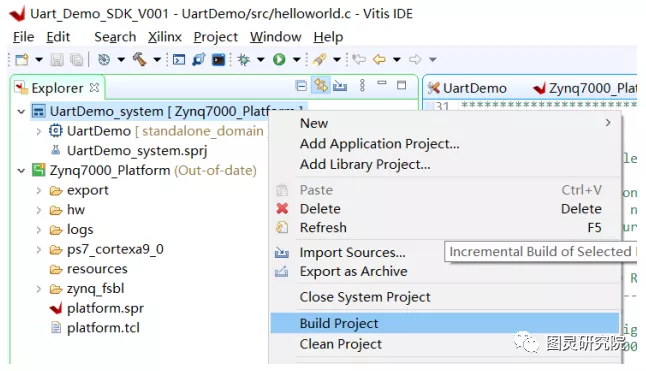Open the File menu

[x=23, y=37]
